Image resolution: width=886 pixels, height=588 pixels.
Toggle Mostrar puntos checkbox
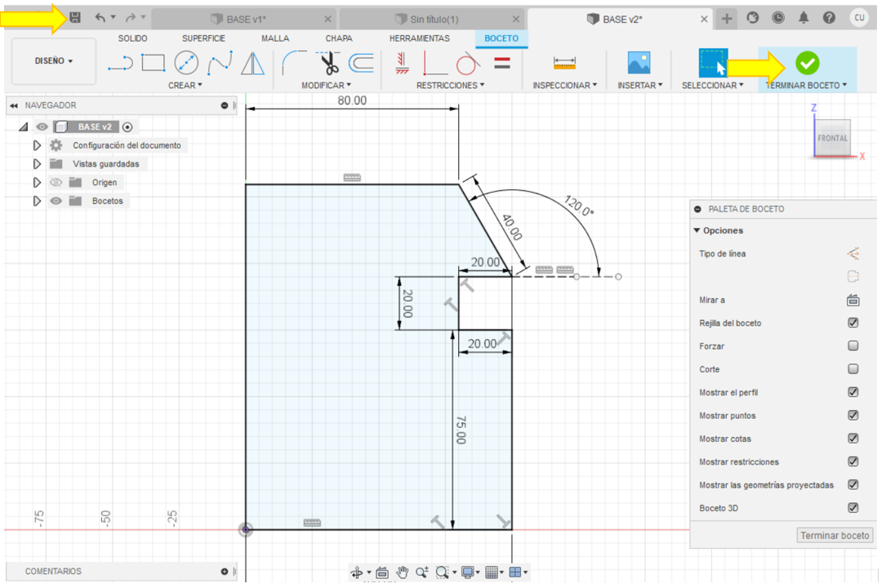(853, 415)
